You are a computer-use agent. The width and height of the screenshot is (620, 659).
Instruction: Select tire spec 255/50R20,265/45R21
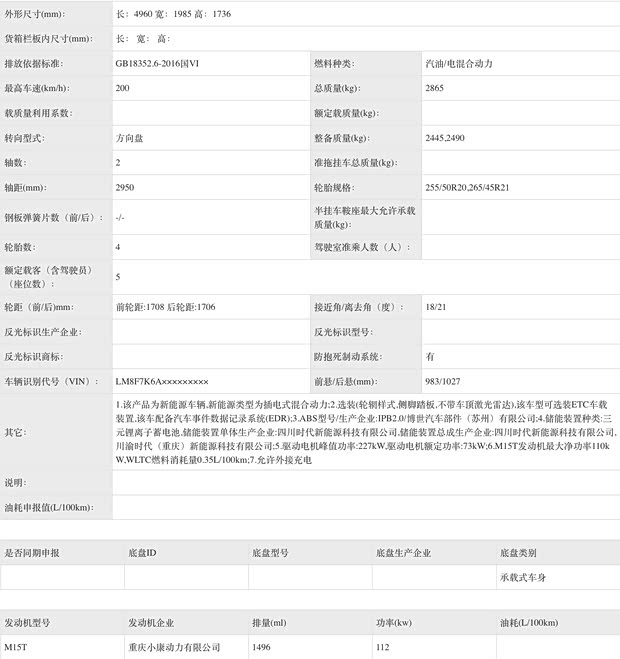pyautogui.click(x=467, y=187)
